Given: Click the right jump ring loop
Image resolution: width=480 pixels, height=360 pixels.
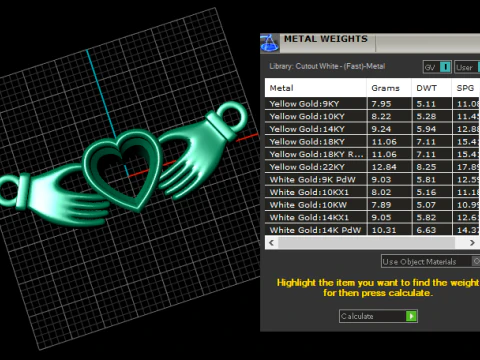Looking at the screenshot, I should pyautogui.click(x=233, y=117).
